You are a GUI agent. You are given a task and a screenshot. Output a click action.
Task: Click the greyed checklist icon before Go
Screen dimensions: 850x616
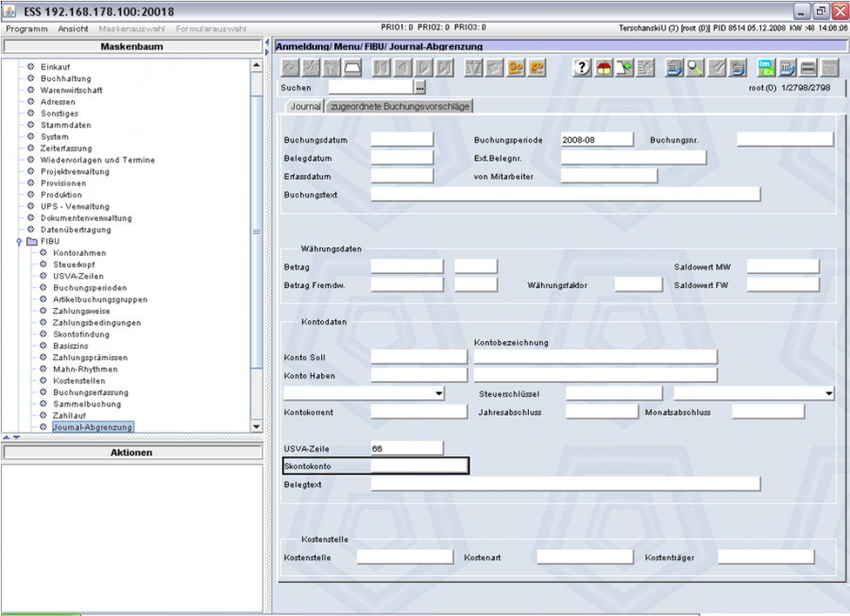(473, 68)
